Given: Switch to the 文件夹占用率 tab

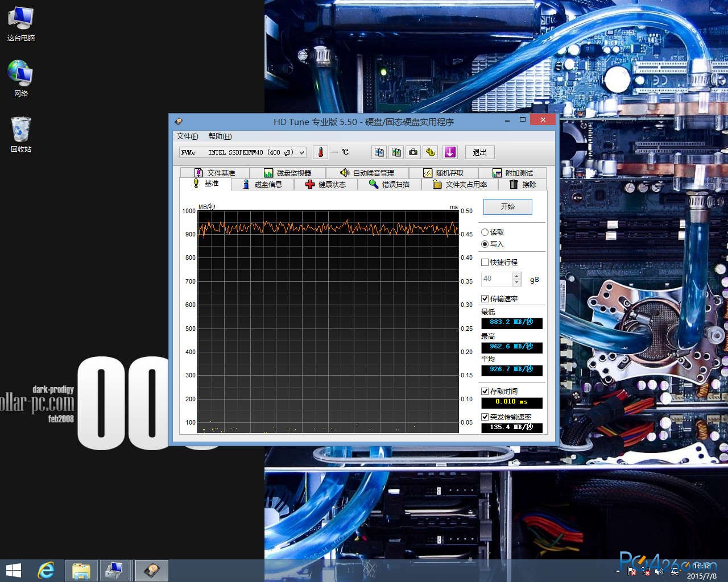Looking at the screenshot, I should click(460, 184).
